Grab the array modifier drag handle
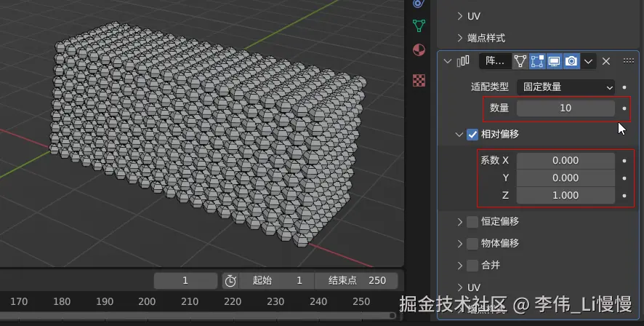This screenshot has height=326, width=644. tap(629, 61)
